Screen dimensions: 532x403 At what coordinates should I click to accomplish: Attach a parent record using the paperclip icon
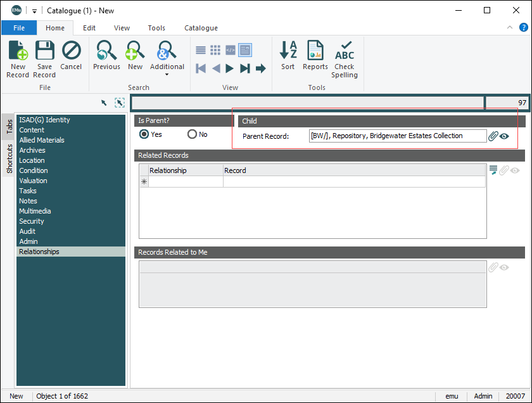point(493,136)
